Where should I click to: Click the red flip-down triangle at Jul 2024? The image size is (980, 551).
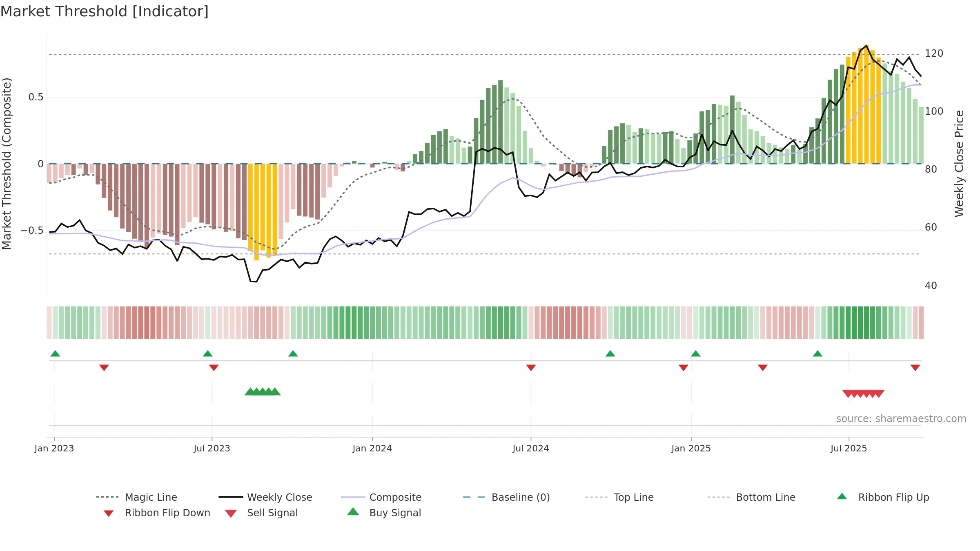531,368
